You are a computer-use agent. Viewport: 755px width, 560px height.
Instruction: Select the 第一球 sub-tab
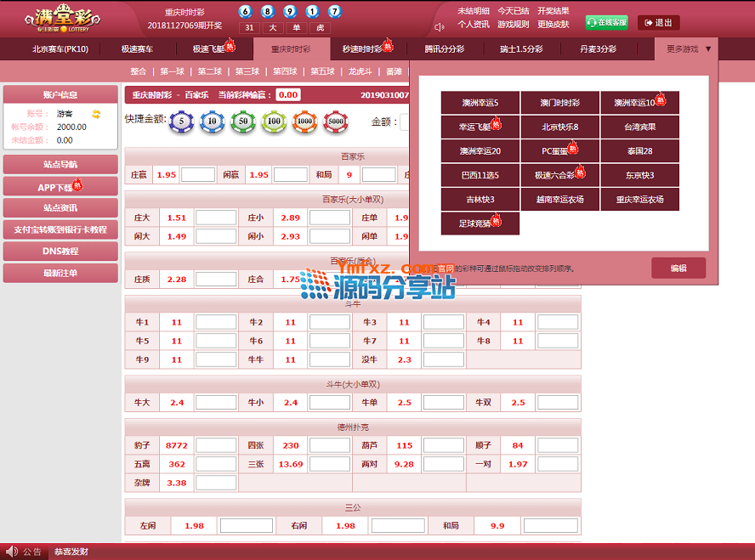point(172,71)
